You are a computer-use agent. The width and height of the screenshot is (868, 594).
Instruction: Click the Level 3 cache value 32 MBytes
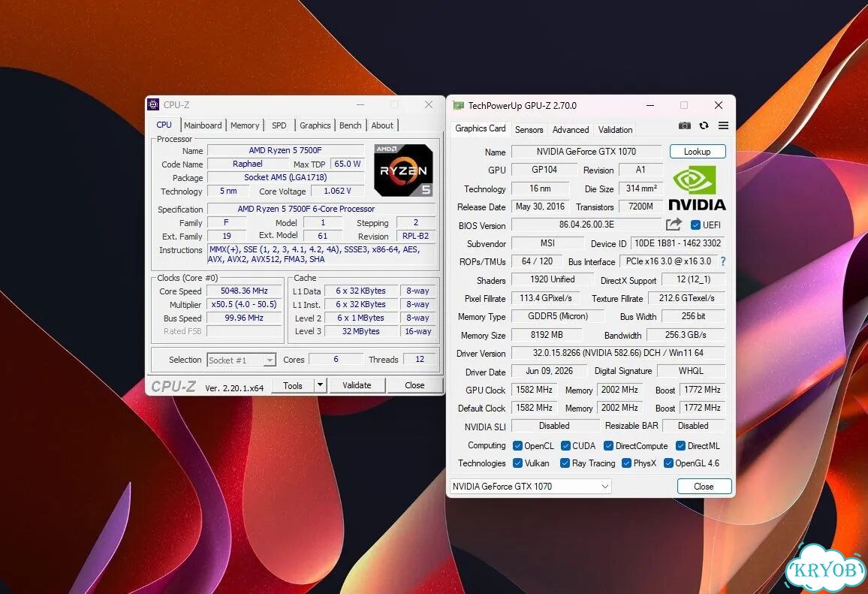361,331
